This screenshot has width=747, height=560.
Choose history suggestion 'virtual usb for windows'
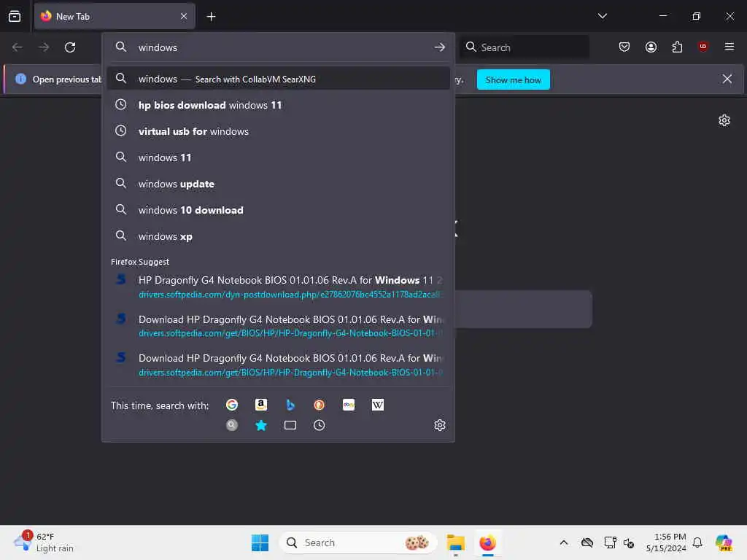pos(278,131)
